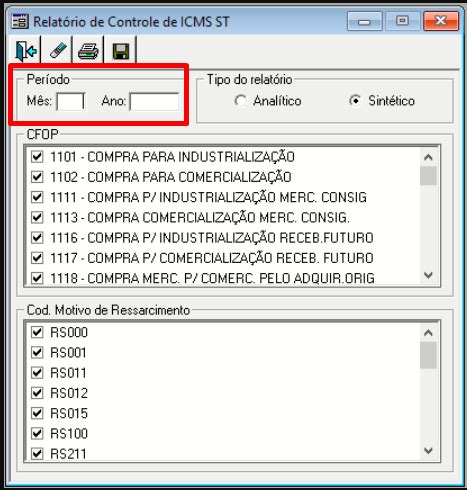The height and width of the screenshot is (490, 467).
Task: Toggle CFOP 1118 checkbox
Action: [x=37, y=278]
